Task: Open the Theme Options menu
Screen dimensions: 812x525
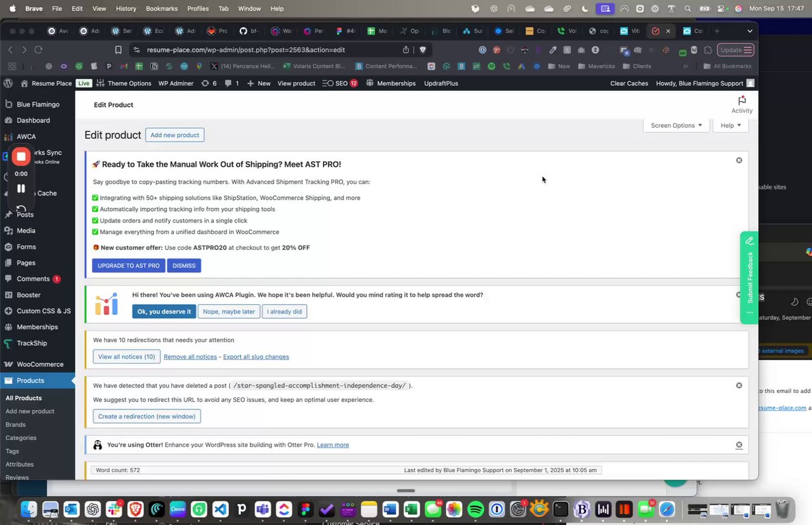Action: point(123,83)
